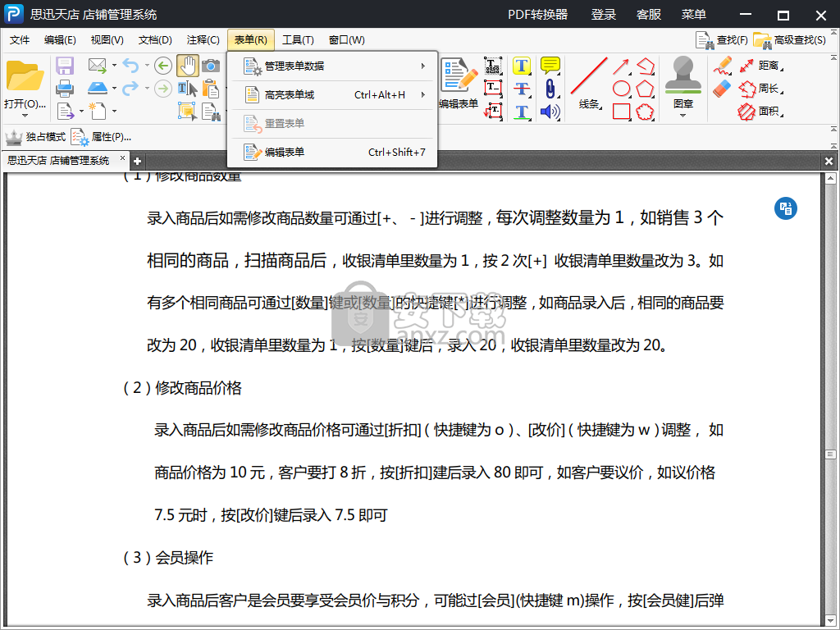Open the large Edit Form toolbar button

[x=459, y=84]
